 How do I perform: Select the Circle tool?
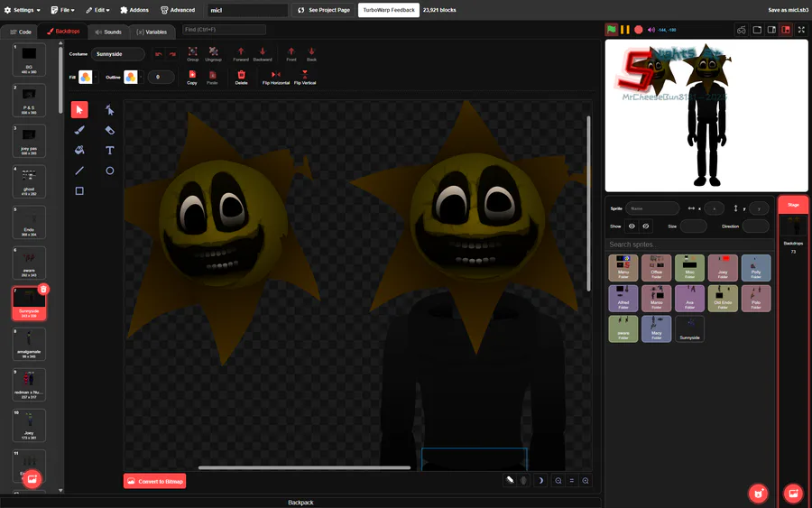pos(110,171)
